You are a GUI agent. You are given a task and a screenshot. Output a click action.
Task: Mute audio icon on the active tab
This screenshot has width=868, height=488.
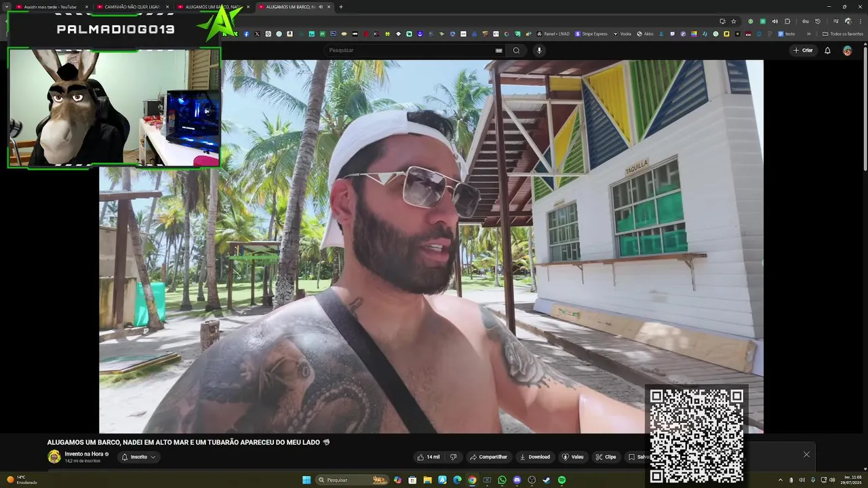click(x=321, y=7)
